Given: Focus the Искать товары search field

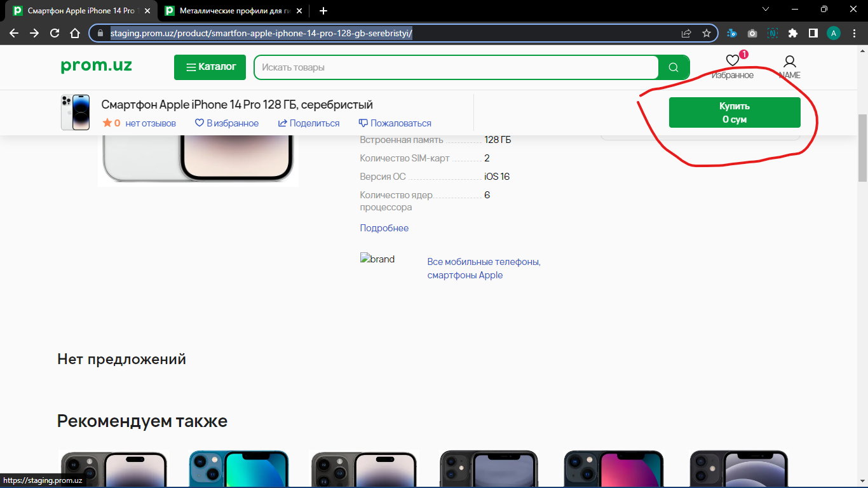Looking at the screenshot, I should point(456,67).
